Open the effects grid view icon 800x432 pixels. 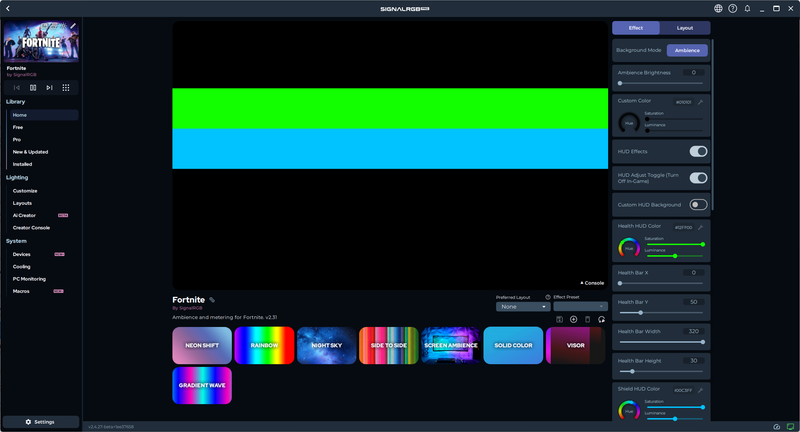point(66,87)
